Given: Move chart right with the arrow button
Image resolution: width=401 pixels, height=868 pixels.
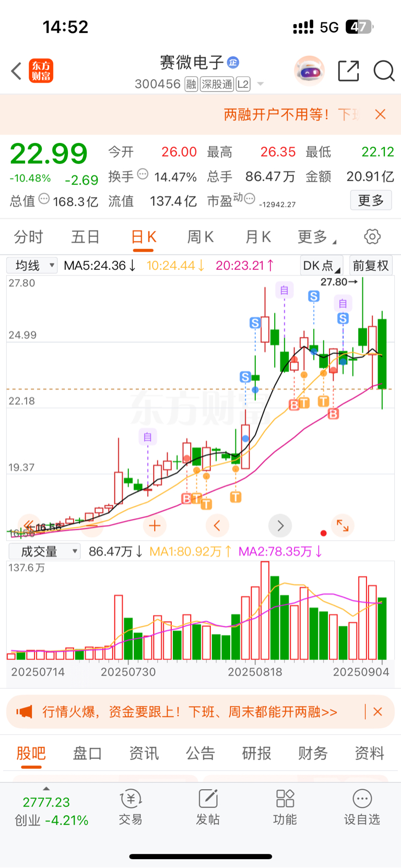Looking at the screenshot, I should [280, 526].
